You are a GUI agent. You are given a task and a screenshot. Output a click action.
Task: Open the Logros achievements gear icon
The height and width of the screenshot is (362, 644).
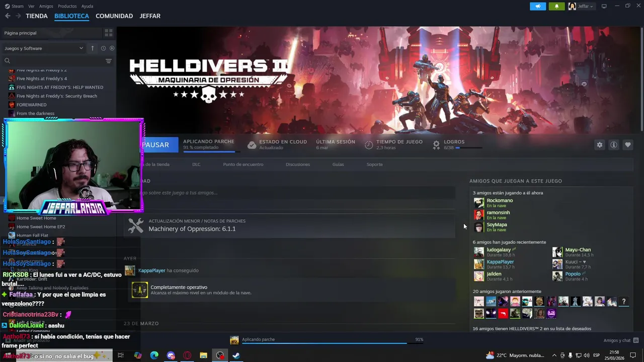(436, 145)
